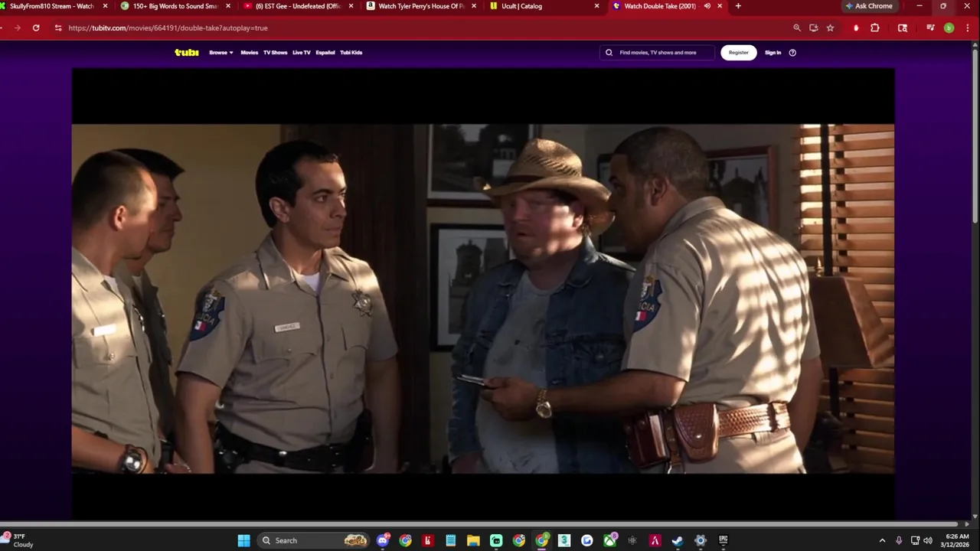
Task: Open the zoom magnifier icon in address bar
Action: coord(797,28)
